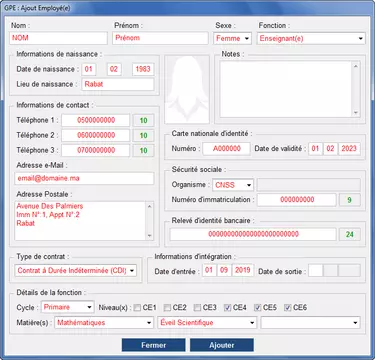Click the identity card Numéro field
The height and width of the screenshot is (360, 375).
coord(226,149)
